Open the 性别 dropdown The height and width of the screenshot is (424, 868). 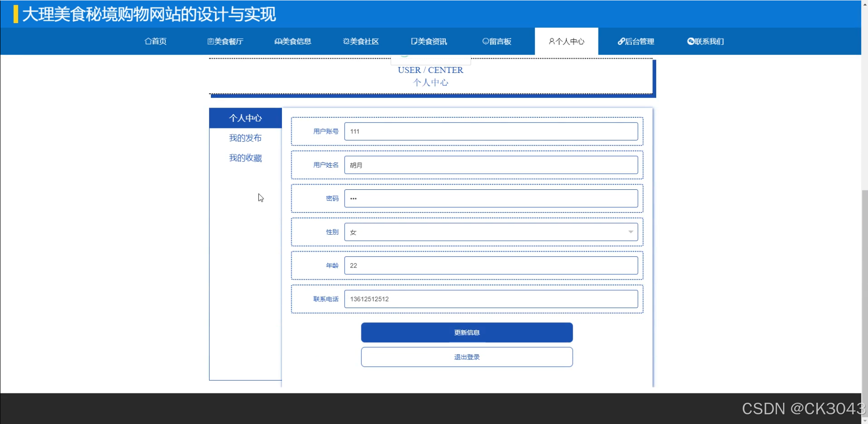pyautogui.click(x=491, y=232)
